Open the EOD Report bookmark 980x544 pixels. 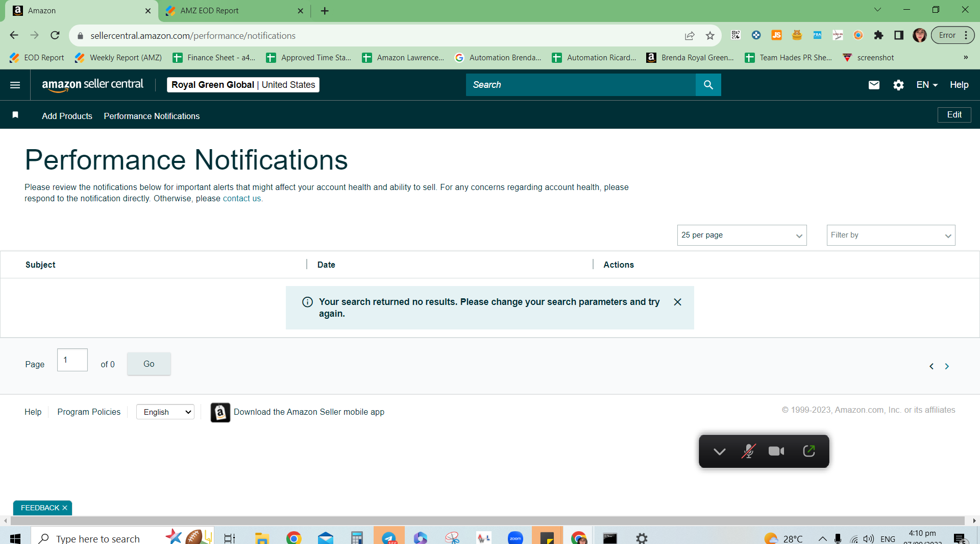click(x=37, y=58)
